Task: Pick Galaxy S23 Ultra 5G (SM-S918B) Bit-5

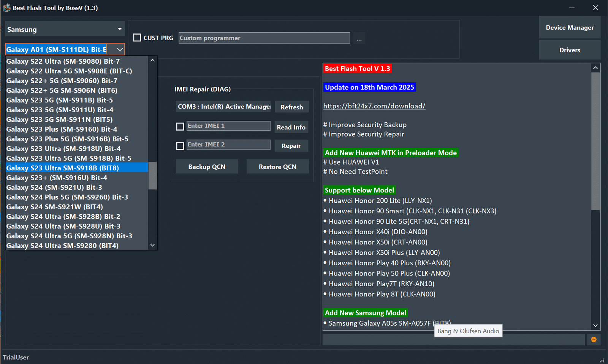Action: coord(77,158)
